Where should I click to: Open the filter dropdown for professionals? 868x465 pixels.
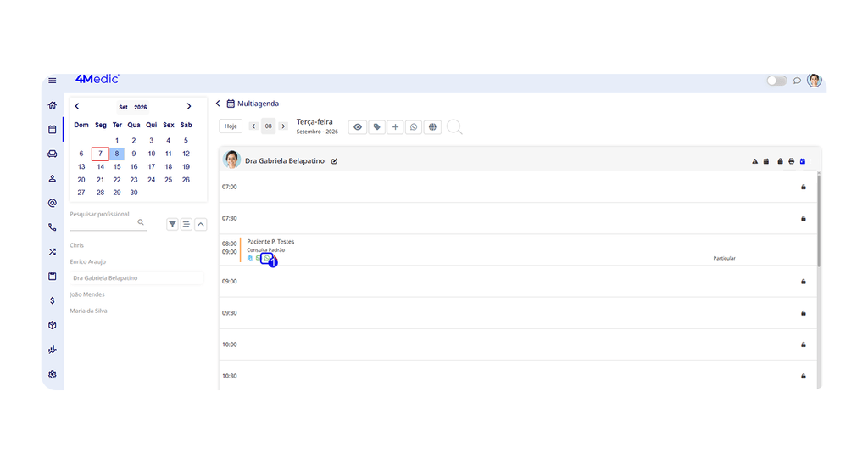tap(172, 225)
